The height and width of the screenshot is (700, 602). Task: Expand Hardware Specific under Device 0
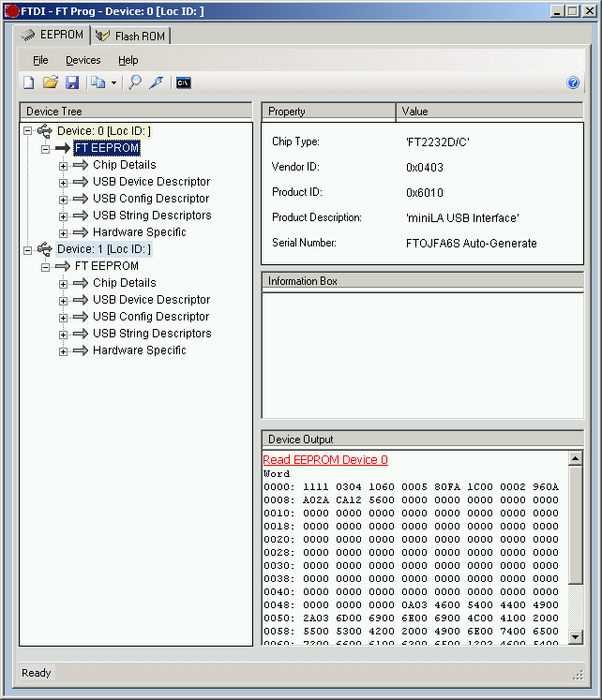point(64,233)
